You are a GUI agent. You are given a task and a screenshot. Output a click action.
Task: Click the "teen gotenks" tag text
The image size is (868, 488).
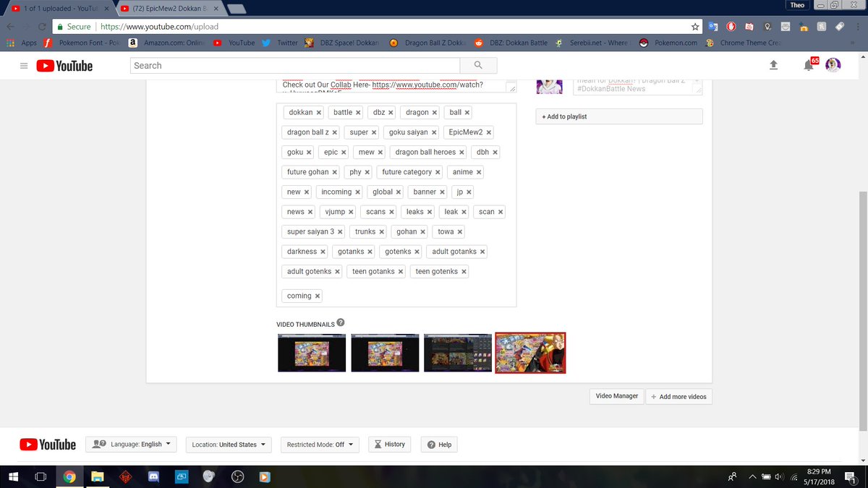[x=436, y=272]
